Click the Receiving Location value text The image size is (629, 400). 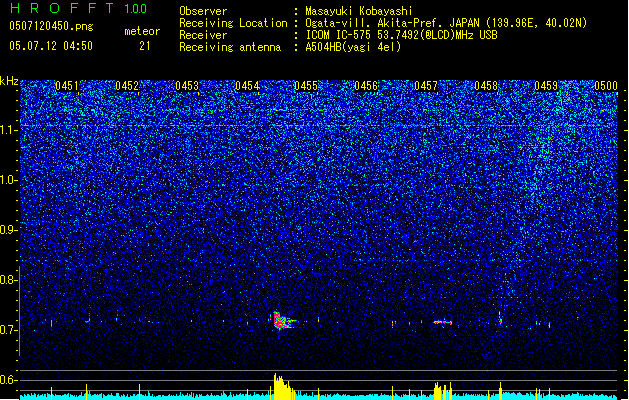(446, 23)
